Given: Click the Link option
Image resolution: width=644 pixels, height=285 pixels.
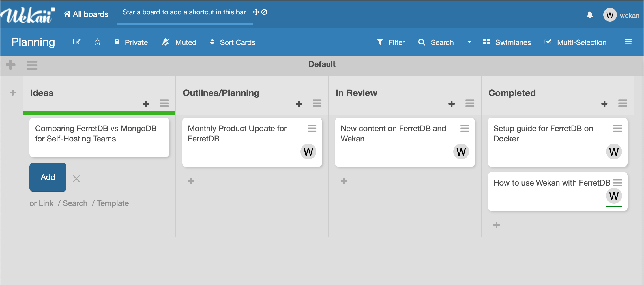Looking at the screenshot, I should pyautogui.click(x=46, y=203).
